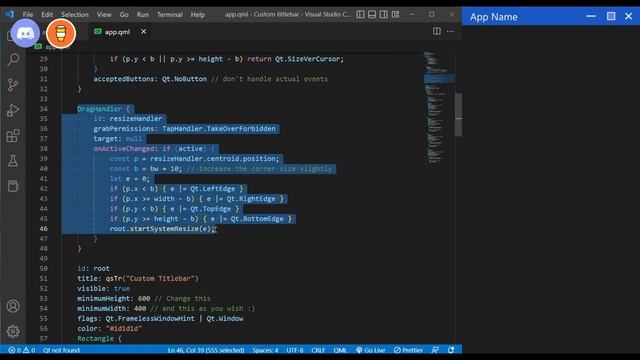Click 'target: null' code line
The width and height of the screenshot is (640, 360).
(118, 139)
